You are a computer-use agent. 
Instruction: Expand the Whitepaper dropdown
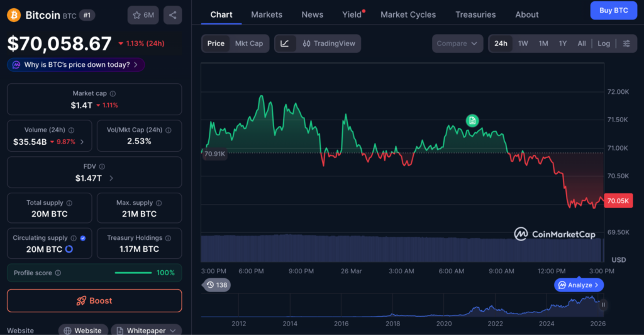(x=146, y=331)
